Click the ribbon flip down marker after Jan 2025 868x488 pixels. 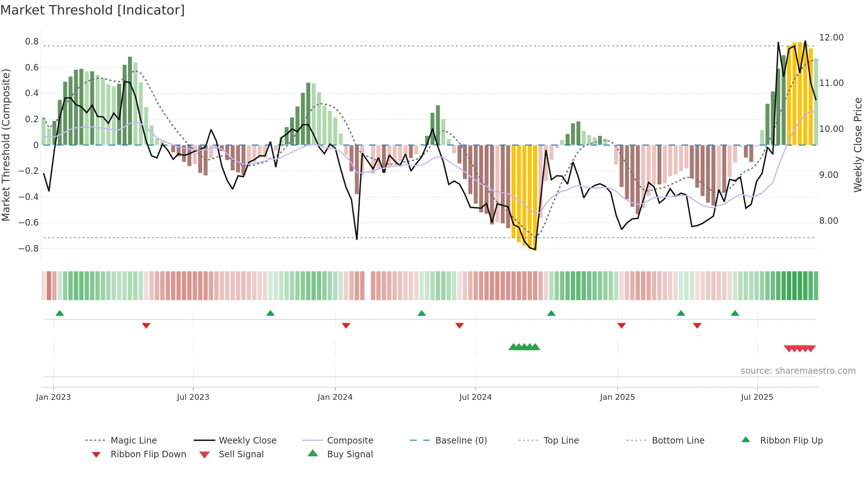pos(622,326)
